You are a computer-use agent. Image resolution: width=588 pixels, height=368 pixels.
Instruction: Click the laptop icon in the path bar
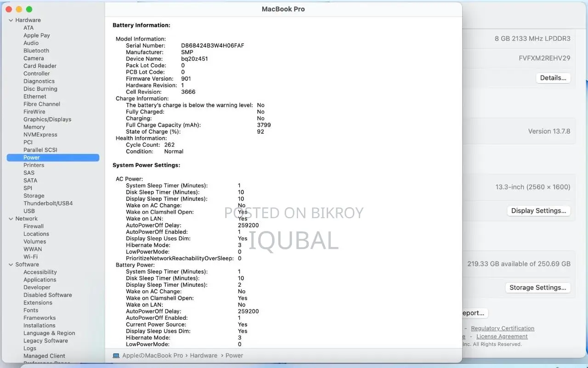[x=116, y=356]
